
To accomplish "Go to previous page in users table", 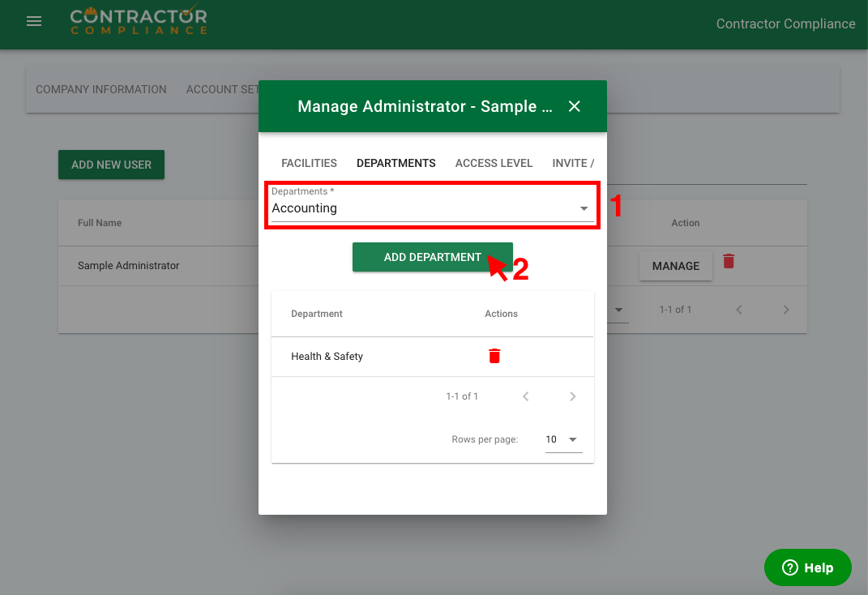I will click(x=738, y=310).
